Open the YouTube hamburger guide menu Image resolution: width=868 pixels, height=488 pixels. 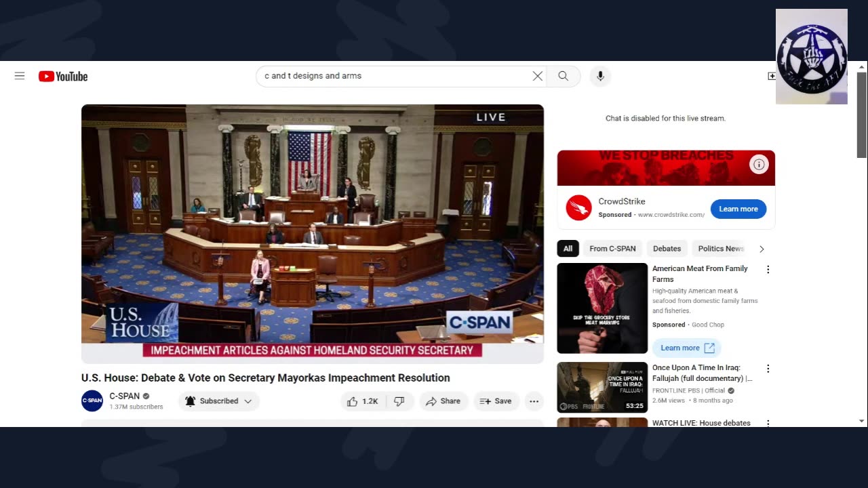pos(20,76)
